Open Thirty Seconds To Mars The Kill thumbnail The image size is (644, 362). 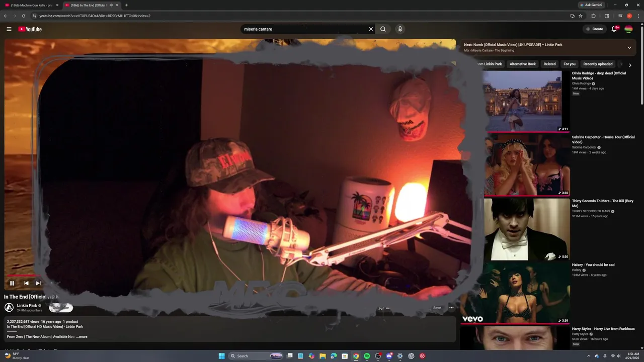[x=527, y=229]
